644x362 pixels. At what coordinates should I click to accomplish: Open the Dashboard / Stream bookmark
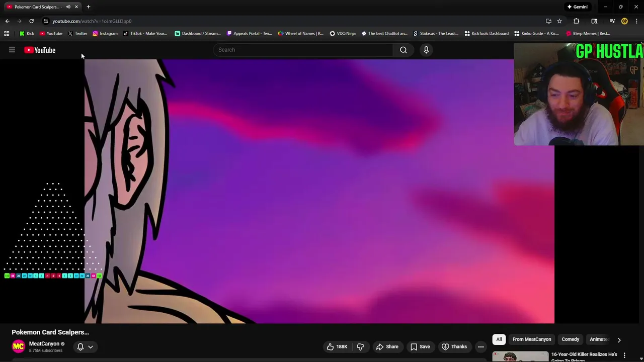pyautogui.click(x=197, y=34)
